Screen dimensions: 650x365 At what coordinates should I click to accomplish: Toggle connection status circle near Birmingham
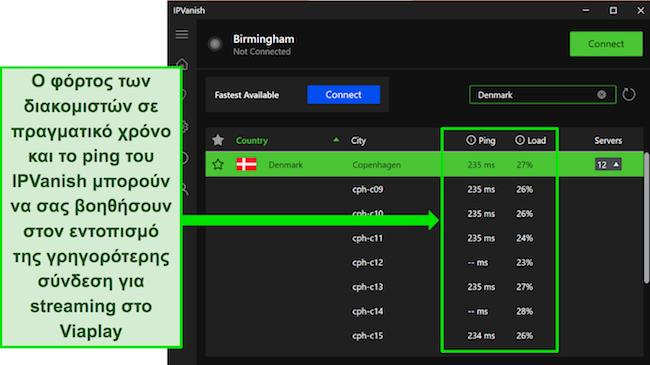(215, 44)
